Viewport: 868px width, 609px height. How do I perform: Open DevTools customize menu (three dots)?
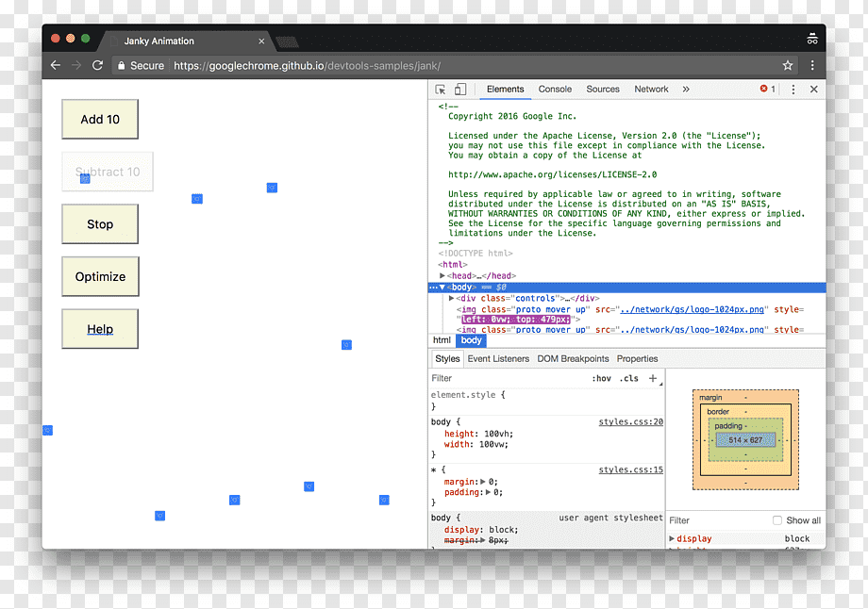pos(793,89)
